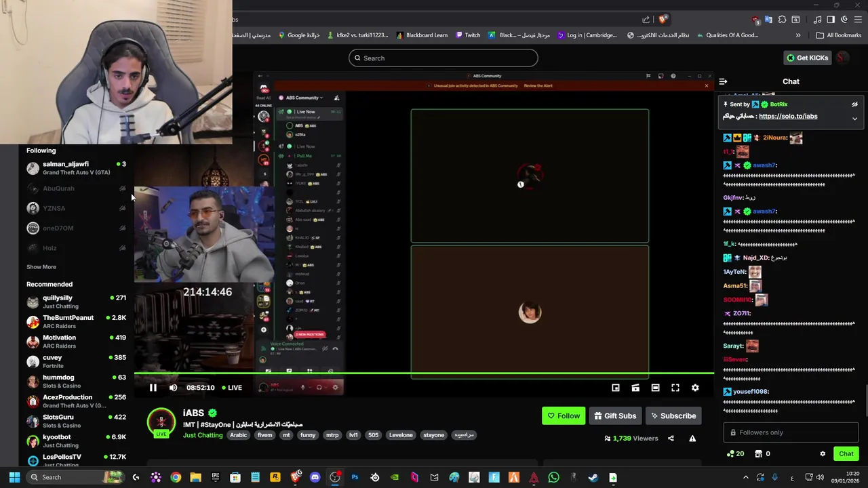Click the Just Chatting category link
This screenshot has height=488, width=868.
tap(203, 435)
